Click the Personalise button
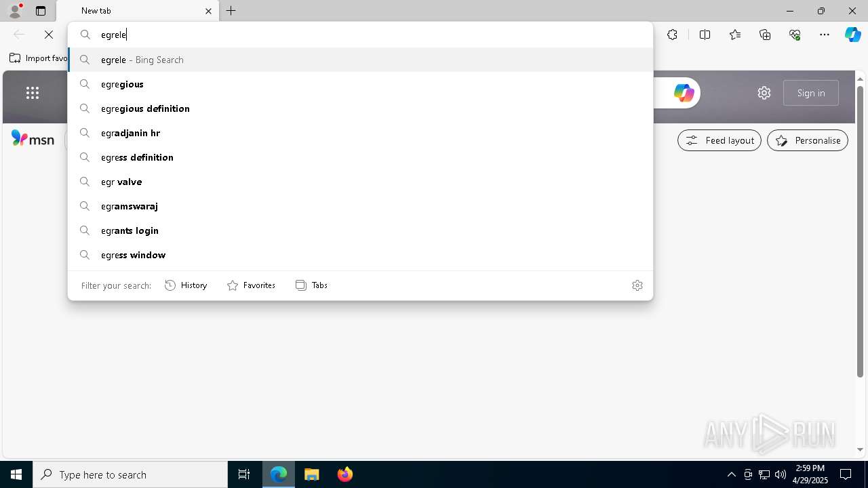 [x=808, y=140]
